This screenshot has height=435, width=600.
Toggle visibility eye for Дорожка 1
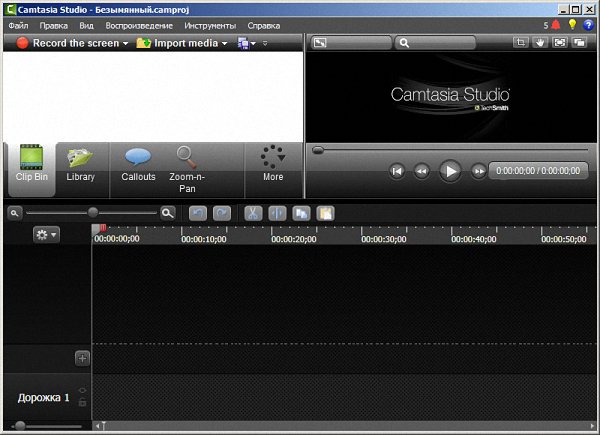82,390
